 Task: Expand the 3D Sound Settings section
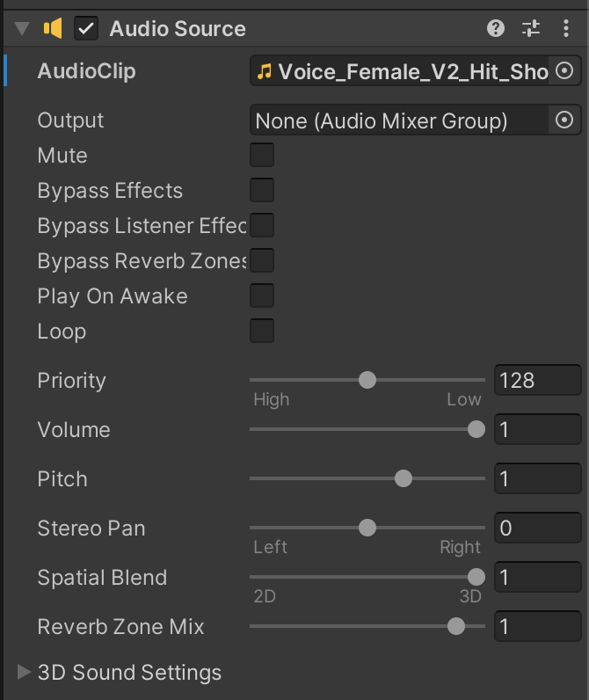pos(24,673)
